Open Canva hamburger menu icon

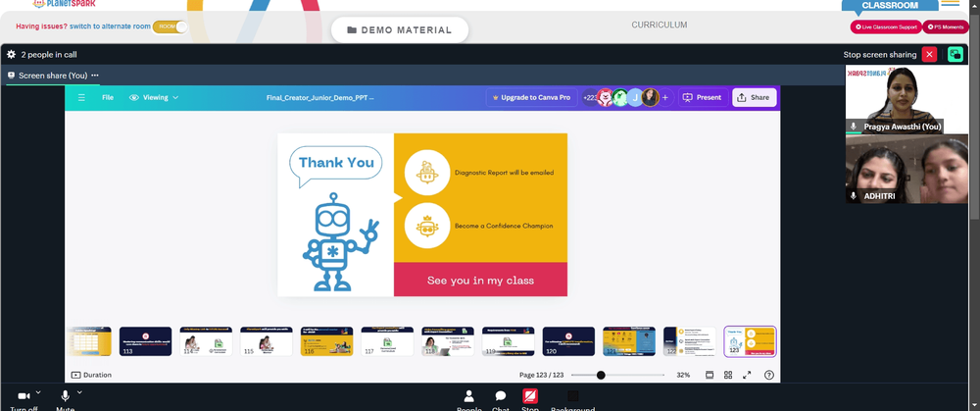coord(81,97)
